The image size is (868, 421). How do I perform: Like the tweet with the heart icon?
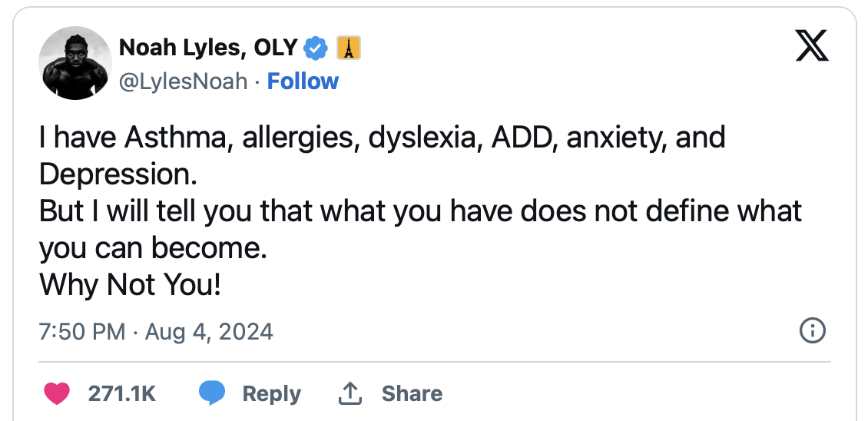[x=58, y=393]
